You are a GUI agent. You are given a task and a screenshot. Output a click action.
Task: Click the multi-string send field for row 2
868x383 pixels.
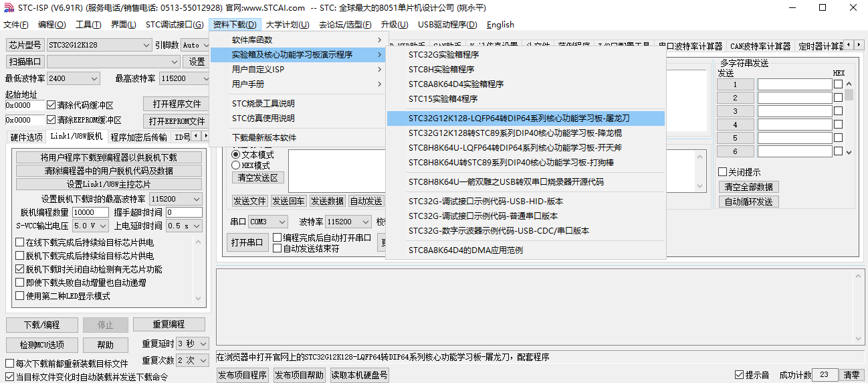pyautogui.click(x=794, y=98)
